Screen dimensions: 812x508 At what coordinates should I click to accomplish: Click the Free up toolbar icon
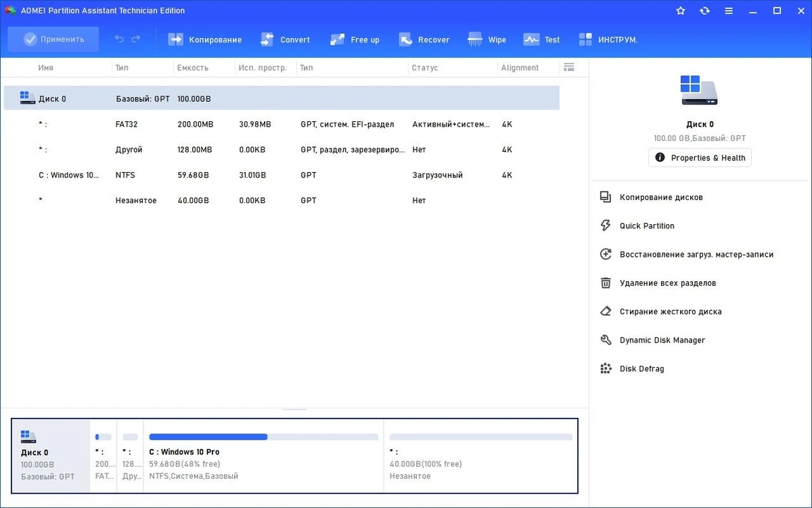coord(338,40)
